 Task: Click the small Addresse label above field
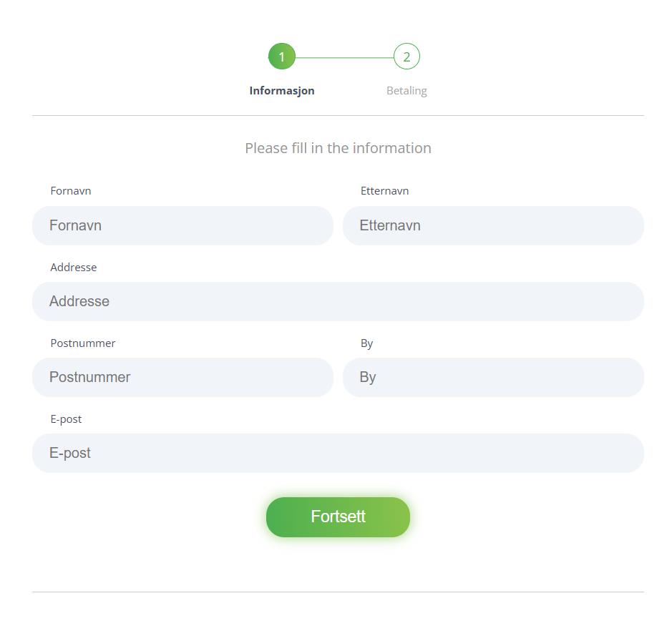tap(73, 268)
